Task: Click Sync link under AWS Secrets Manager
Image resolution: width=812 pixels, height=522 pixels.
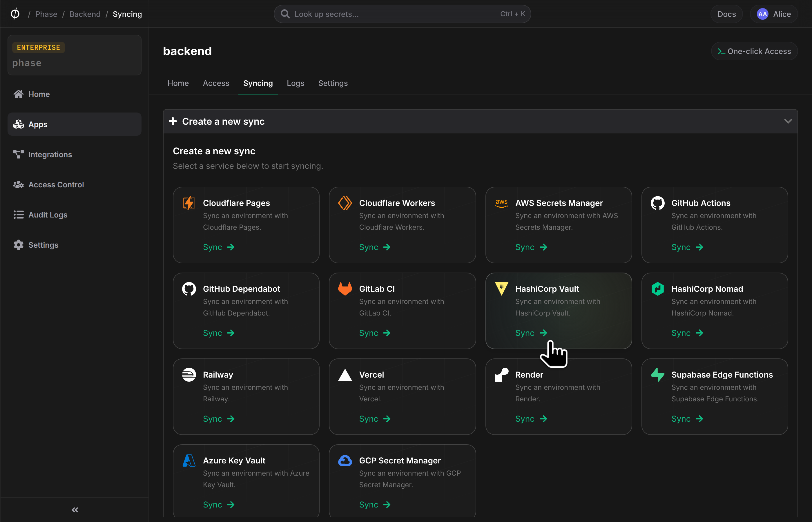Action: pos(531,247)
